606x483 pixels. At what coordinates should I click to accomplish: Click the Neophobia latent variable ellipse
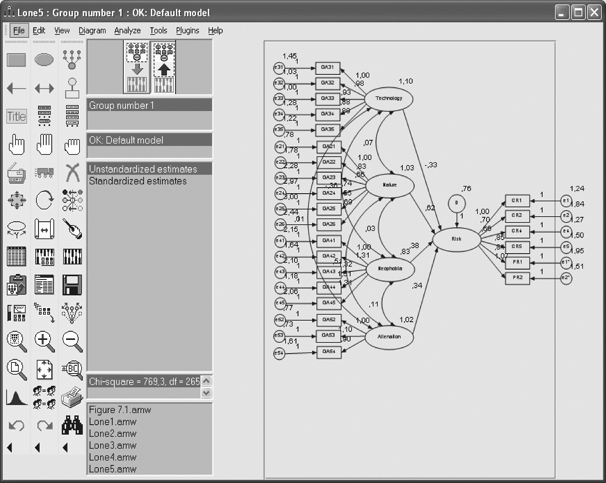[x=390, y=269]
